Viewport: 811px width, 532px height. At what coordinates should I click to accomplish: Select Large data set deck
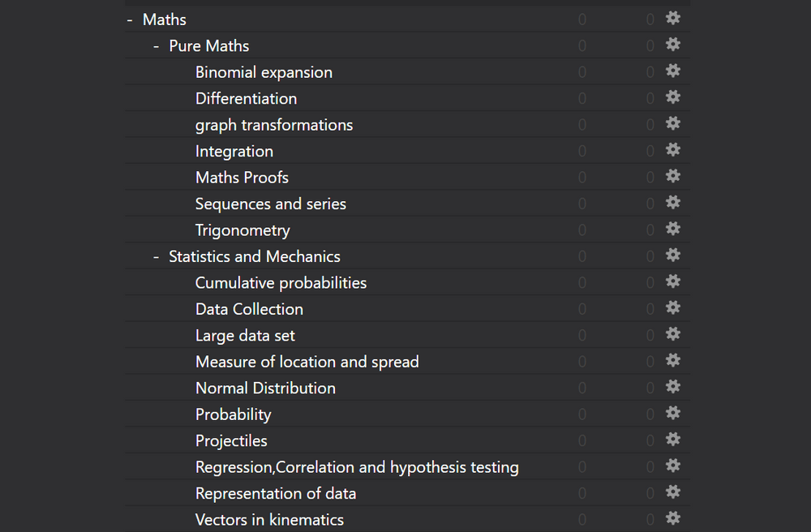coord(245,336)
